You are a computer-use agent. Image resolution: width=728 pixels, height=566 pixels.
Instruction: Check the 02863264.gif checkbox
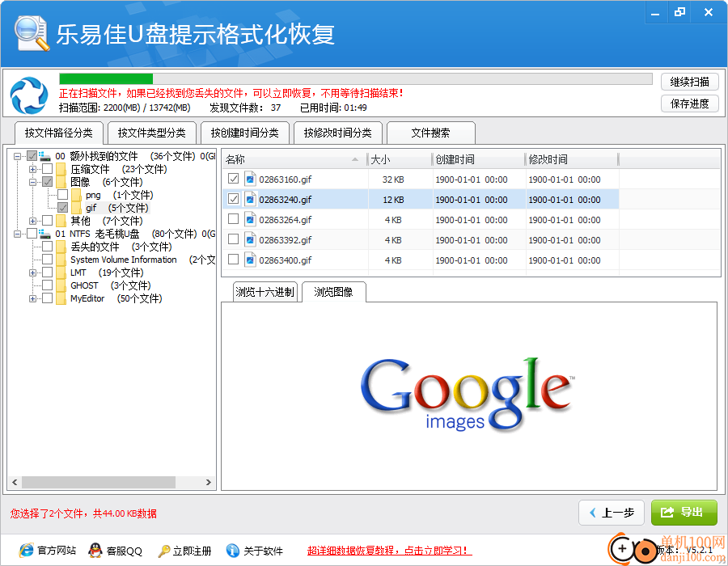pyautogui.click(x=234, y=219)
